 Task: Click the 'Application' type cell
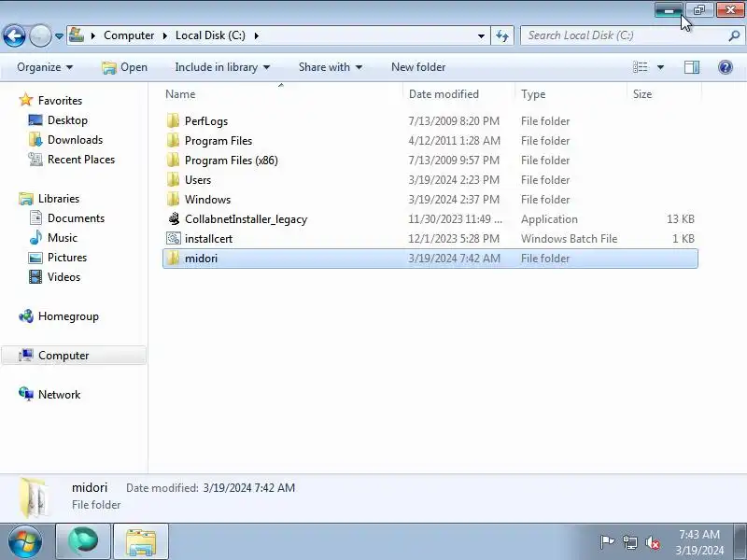tap(549, 219)
